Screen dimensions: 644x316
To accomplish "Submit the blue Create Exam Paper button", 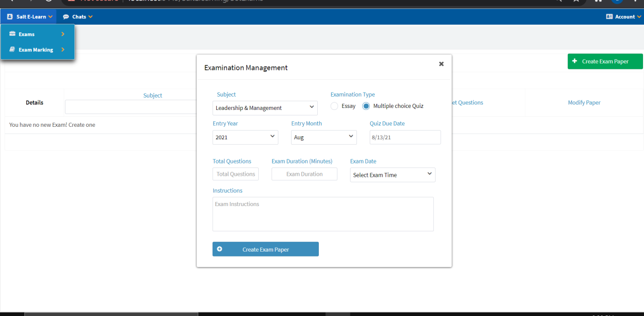I will coord(265,249).
